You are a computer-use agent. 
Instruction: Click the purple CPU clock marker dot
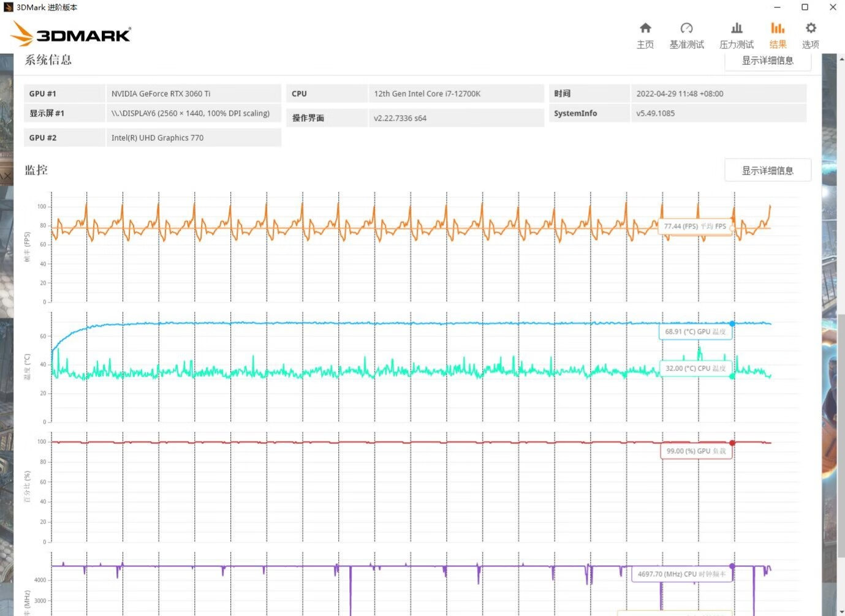(x=732, y=566)
